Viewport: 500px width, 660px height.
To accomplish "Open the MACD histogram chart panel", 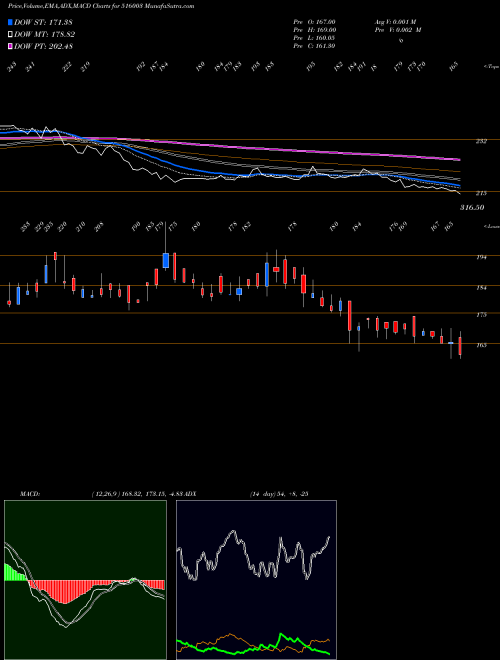I will (85, 580).
